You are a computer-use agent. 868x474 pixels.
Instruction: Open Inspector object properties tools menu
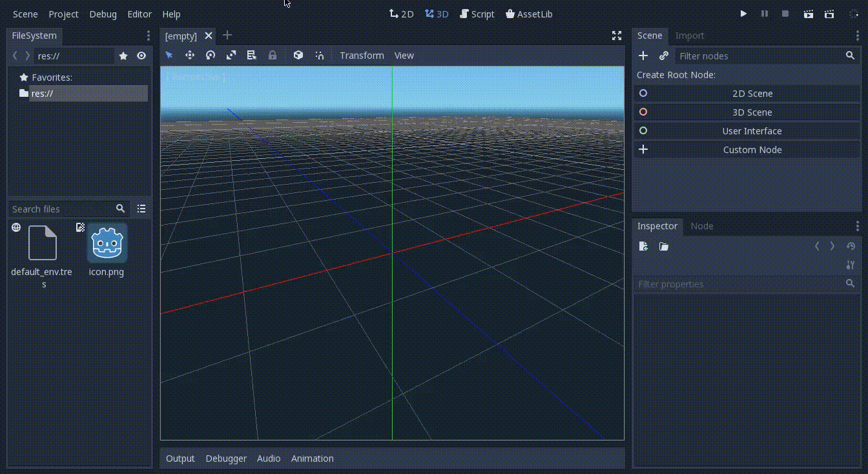(851, 265)
